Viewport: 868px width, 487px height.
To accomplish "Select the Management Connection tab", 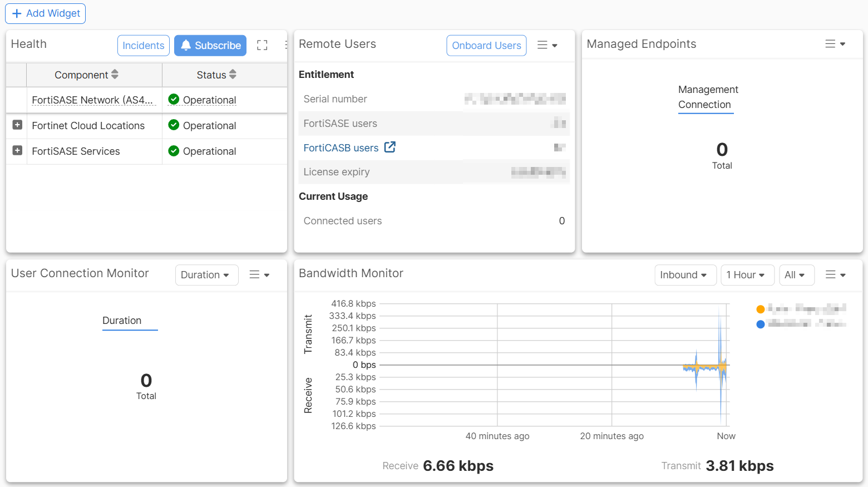I will click(x=706, y=97).
